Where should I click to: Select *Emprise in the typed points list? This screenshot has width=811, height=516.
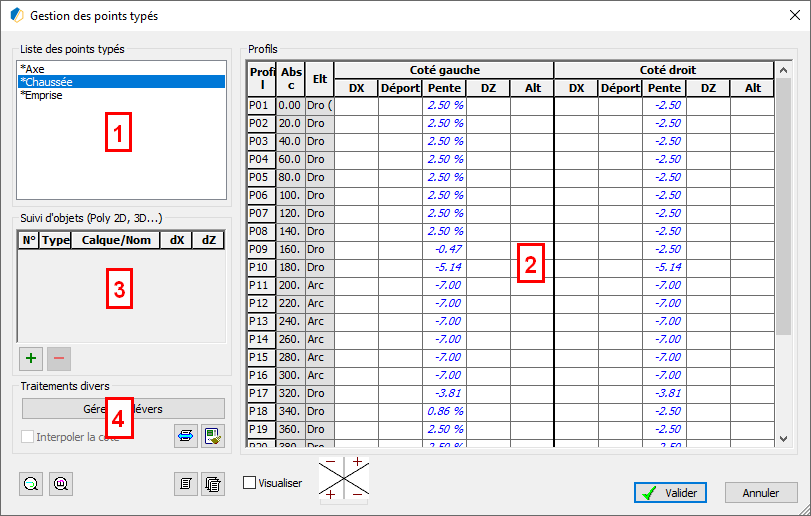(42, 95)
